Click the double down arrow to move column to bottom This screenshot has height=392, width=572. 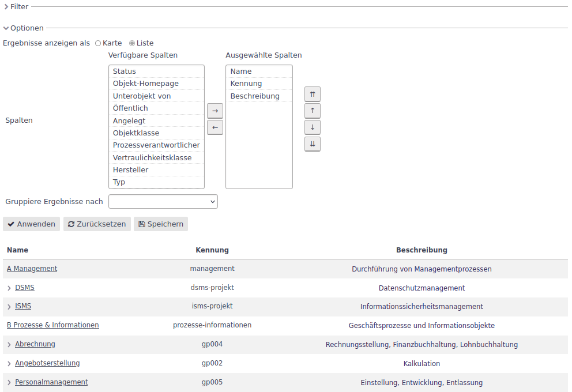pyautogui.click(x=312, y=144)
